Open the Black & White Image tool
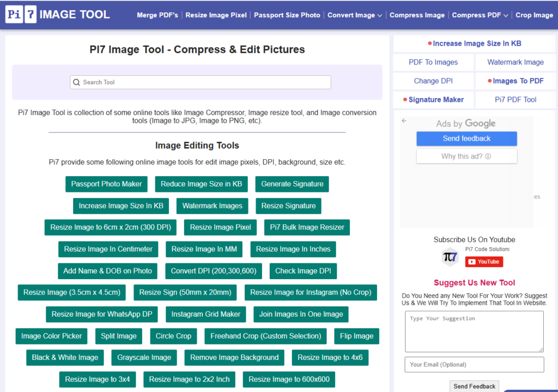Viewport: 558px width, 392px height. click(65, 358)
